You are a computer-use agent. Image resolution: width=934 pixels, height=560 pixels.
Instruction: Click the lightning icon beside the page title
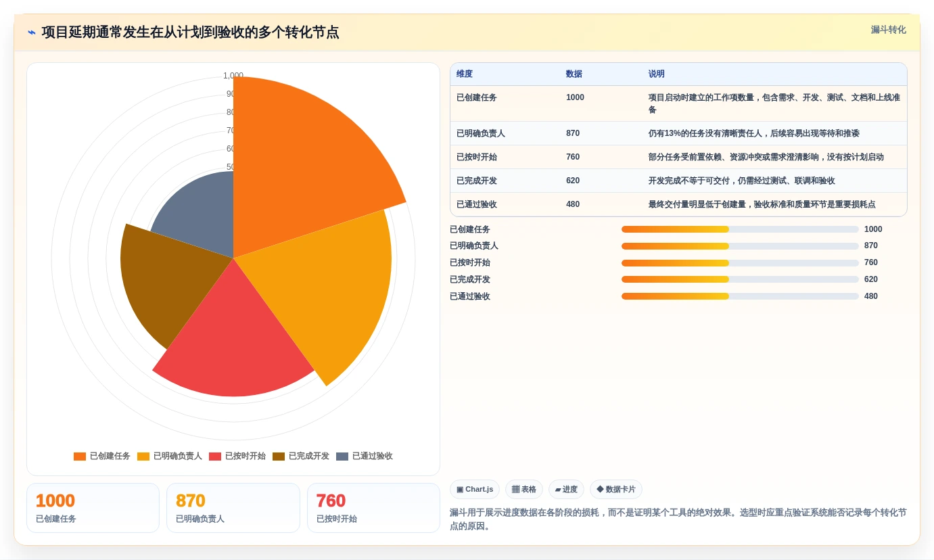pyautogui.click(x=32, y=32)
